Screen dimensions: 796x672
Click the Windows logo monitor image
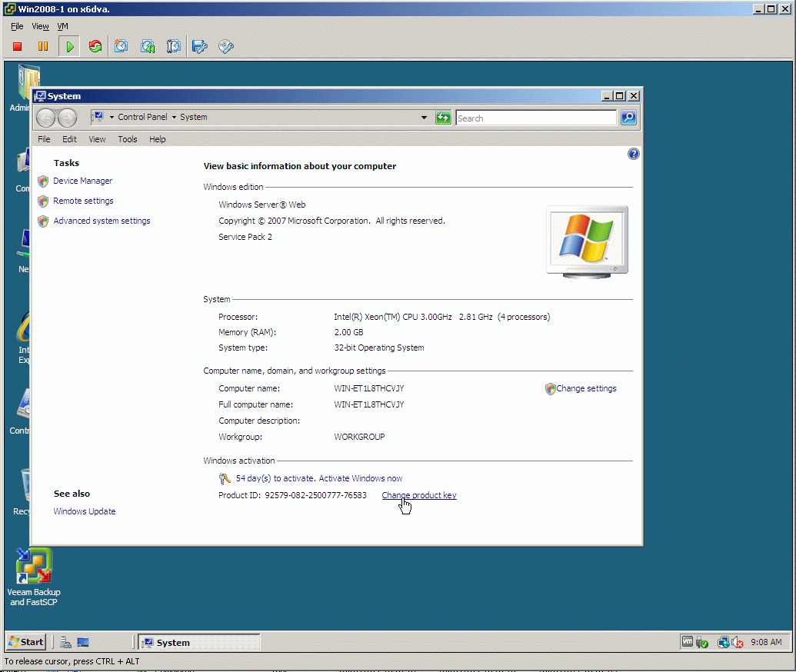click(x=587, y=241)
